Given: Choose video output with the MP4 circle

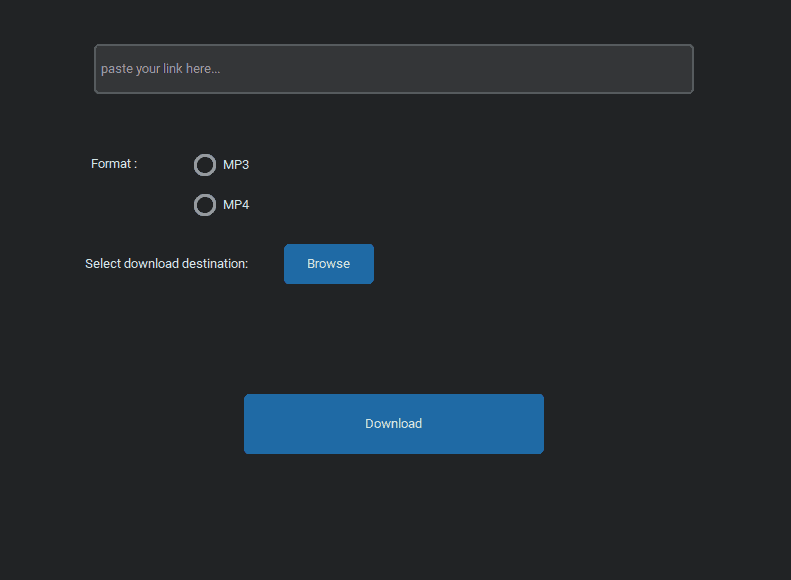Looking at the screenshot, I should (x=205, y=205).
